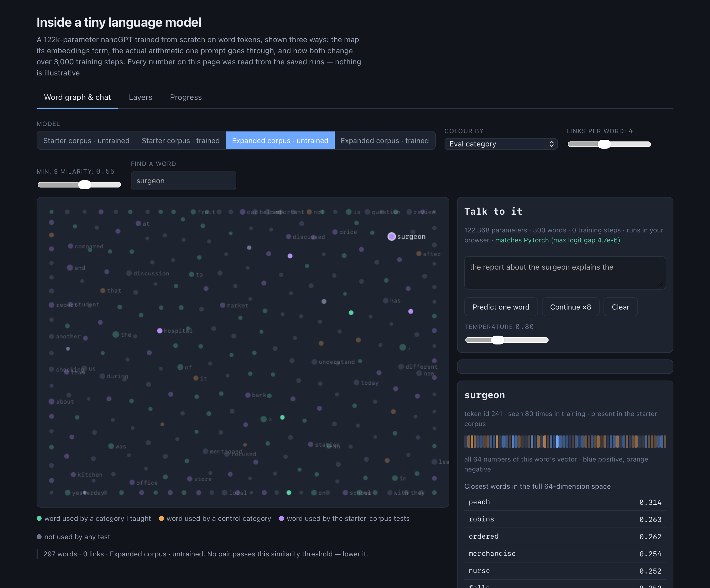Select Expanded corpus · trained model
The width and height of the screenshot is (710, 588).
point(384,141)
